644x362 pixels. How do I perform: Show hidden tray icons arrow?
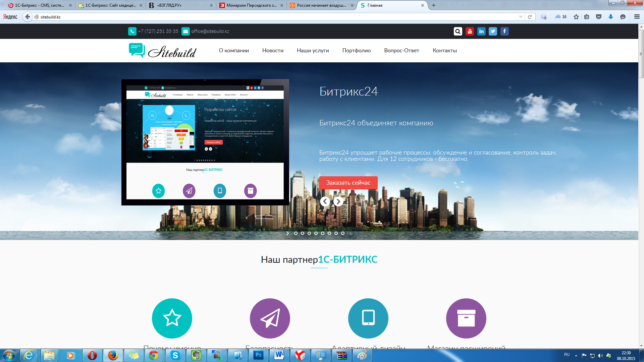(576, 355)
